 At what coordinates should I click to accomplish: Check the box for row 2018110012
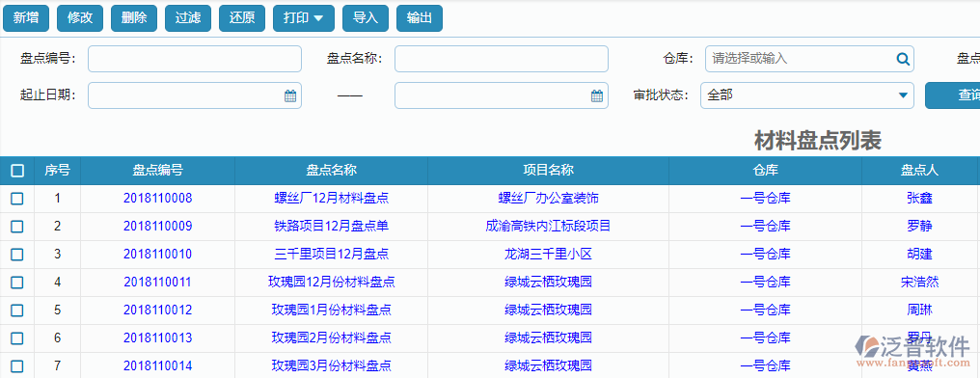coord(16,310)
